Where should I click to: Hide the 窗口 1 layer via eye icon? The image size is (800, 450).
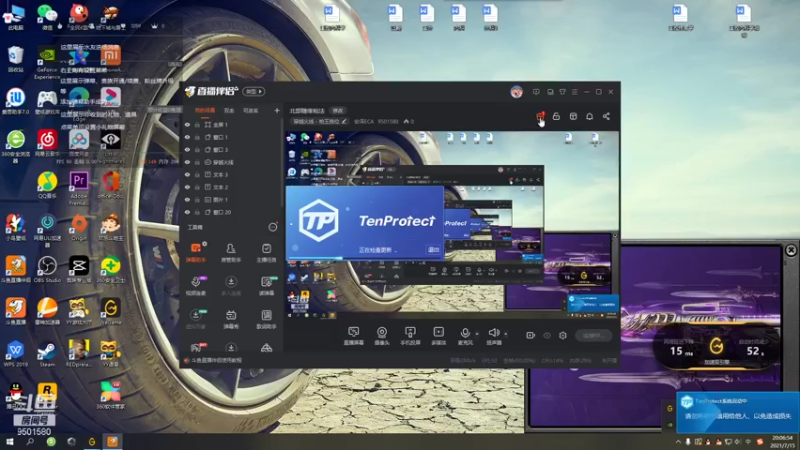[x=187, y=137]
